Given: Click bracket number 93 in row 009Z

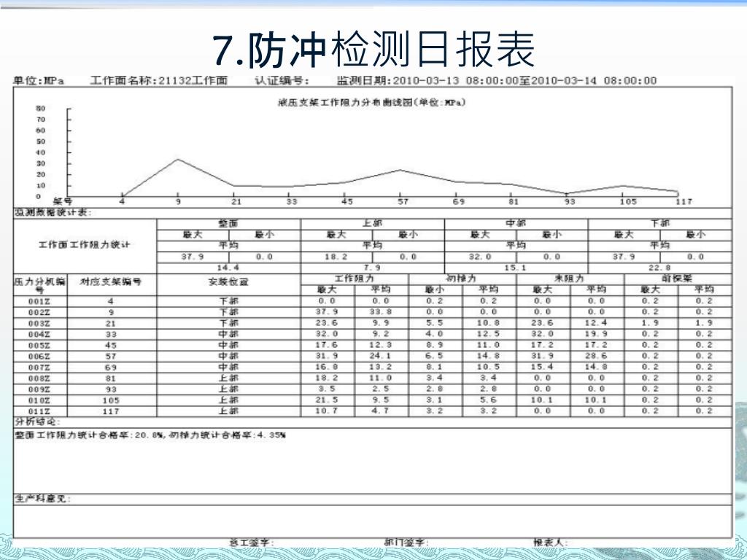Looking at the screenshot, I should coord(111,389).
